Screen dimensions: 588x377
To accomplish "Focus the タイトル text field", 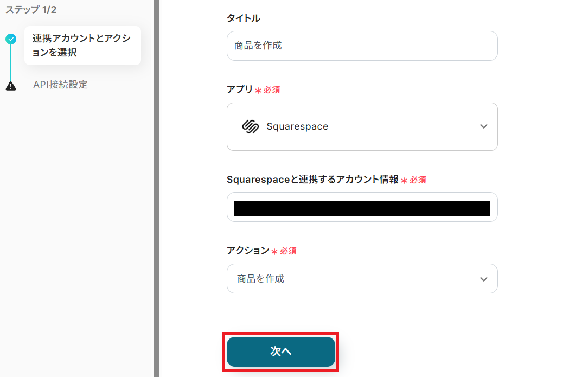I will pyautogui.click(x=362, y=46).
